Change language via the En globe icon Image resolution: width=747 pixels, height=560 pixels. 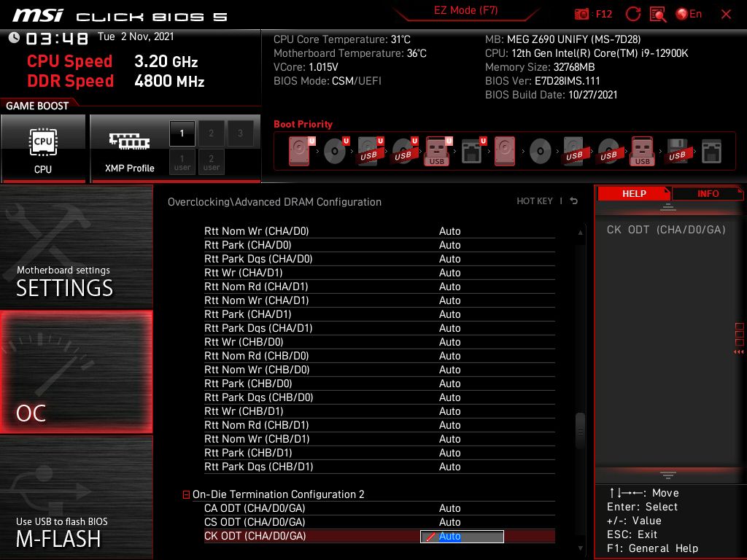pyautogui.click(x=689, y=15)
